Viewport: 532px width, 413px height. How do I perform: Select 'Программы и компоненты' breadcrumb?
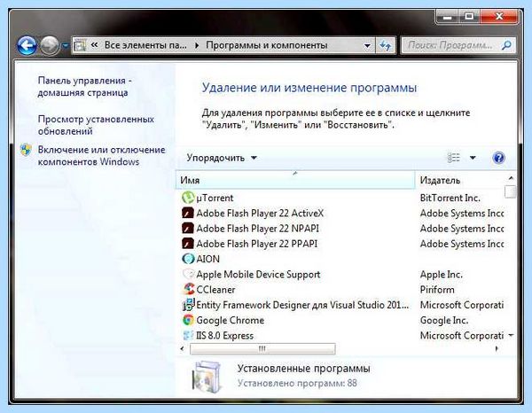pyautogui.click(x=267, y=45)
